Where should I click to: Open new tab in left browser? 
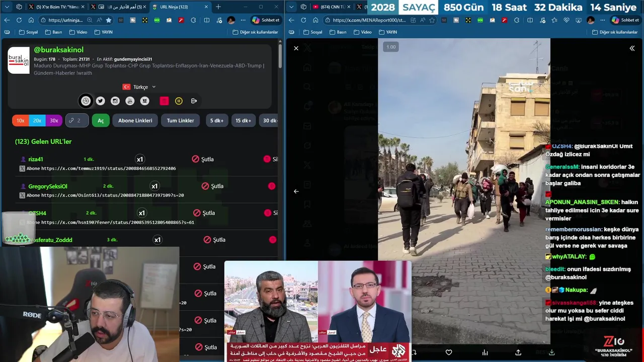(x=218, y=7)
